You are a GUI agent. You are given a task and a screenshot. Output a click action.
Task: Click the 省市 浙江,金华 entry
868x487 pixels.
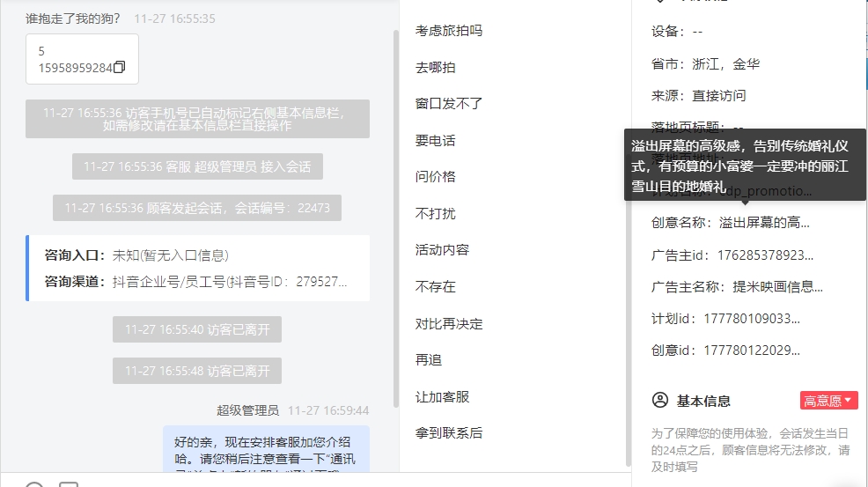tap(705, 64)
